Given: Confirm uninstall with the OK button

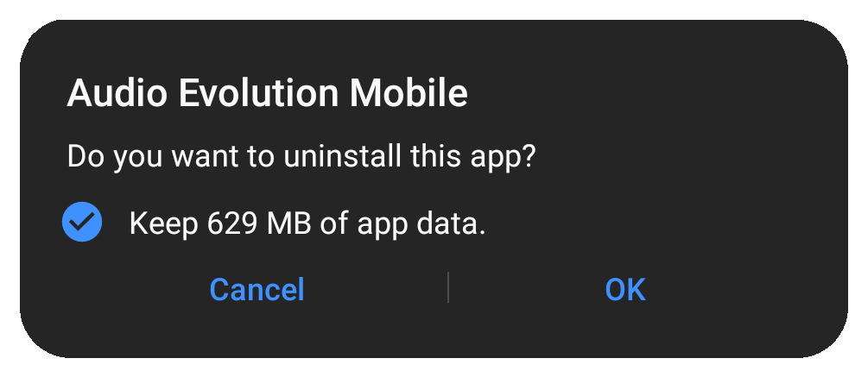Looking at the screenshot, I should [x=625, y=289].
